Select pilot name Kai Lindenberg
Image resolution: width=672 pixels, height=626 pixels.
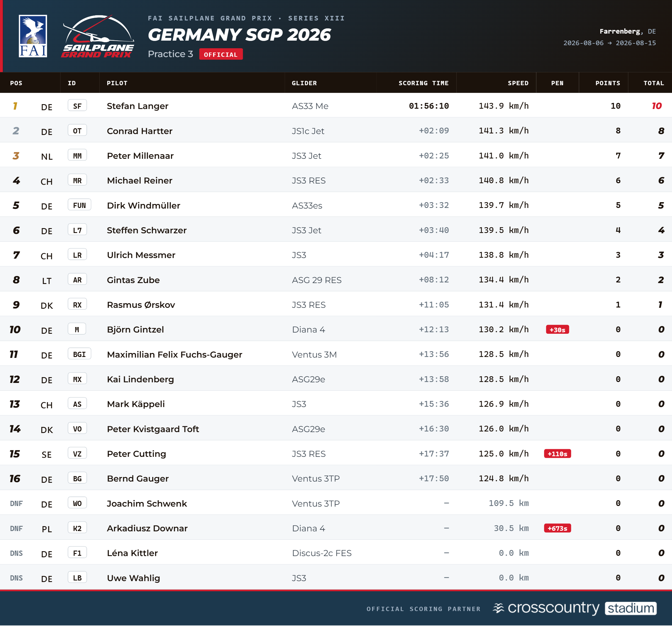click(x=140, y=379)
